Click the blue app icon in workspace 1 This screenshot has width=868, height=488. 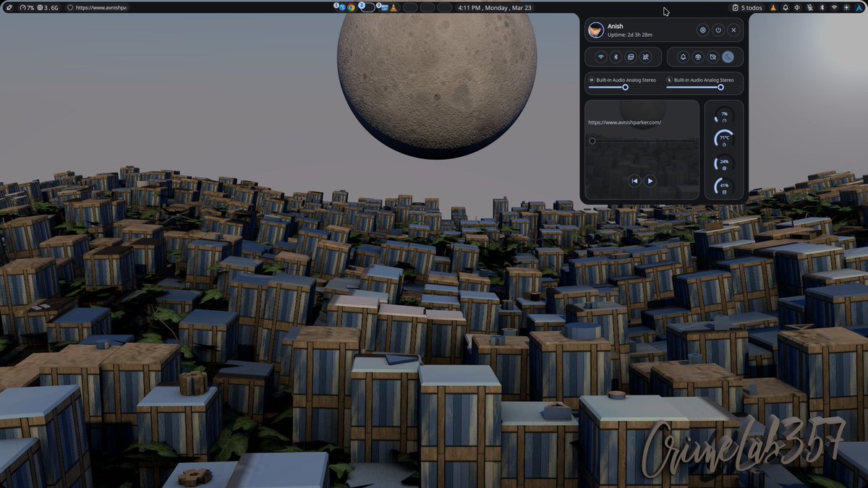pos(342,7)
